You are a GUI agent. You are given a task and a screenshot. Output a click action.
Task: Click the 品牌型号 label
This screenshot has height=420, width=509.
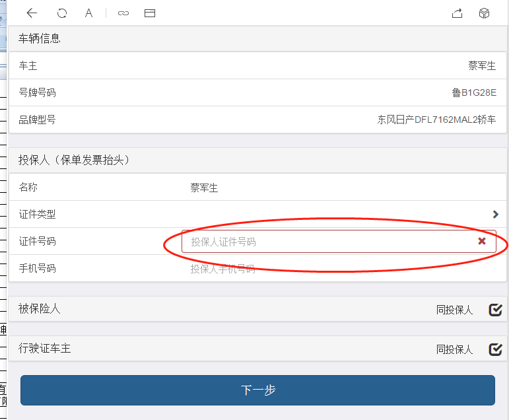click(x=38, y=120)
